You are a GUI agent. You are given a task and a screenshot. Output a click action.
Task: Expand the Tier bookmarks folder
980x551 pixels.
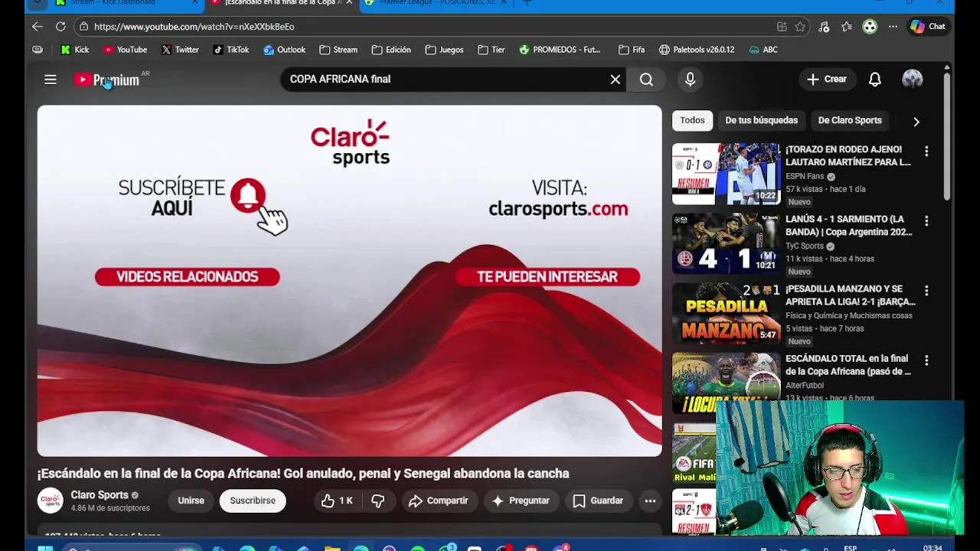[x=491, y=50]
